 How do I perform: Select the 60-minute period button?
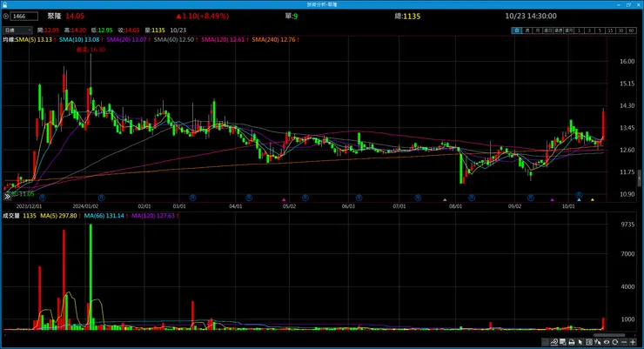click(x=631, y=30)
